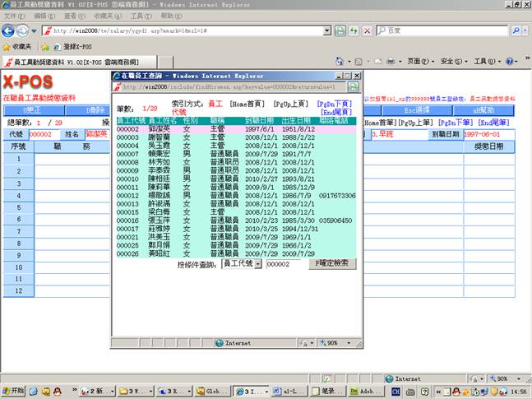Click the Favorites star icon
Viewport: 532px width, 399px height.
coord(7,47)
